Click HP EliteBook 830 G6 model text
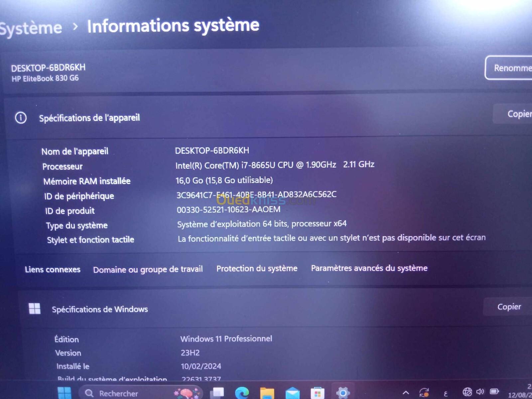 click(45, 78)
